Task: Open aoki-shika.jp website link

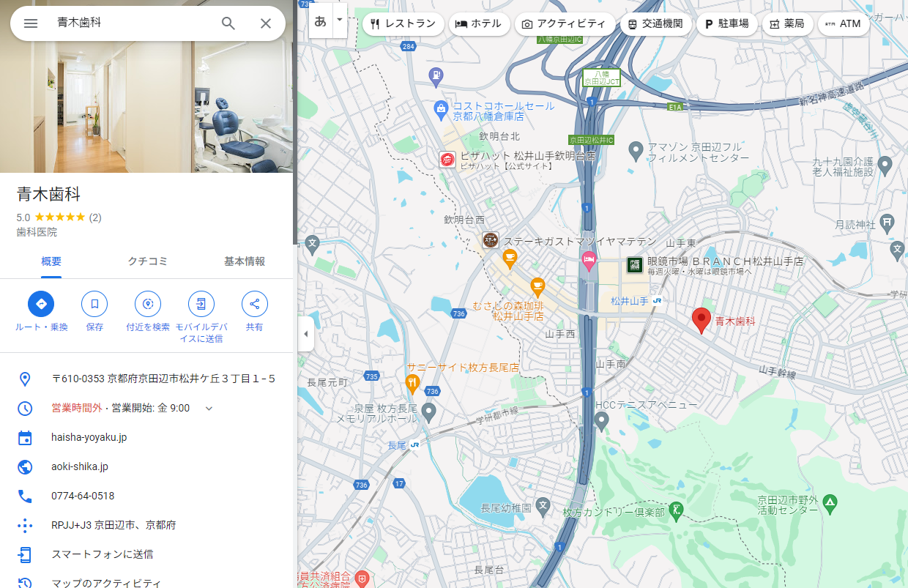Action: (80, 466)
